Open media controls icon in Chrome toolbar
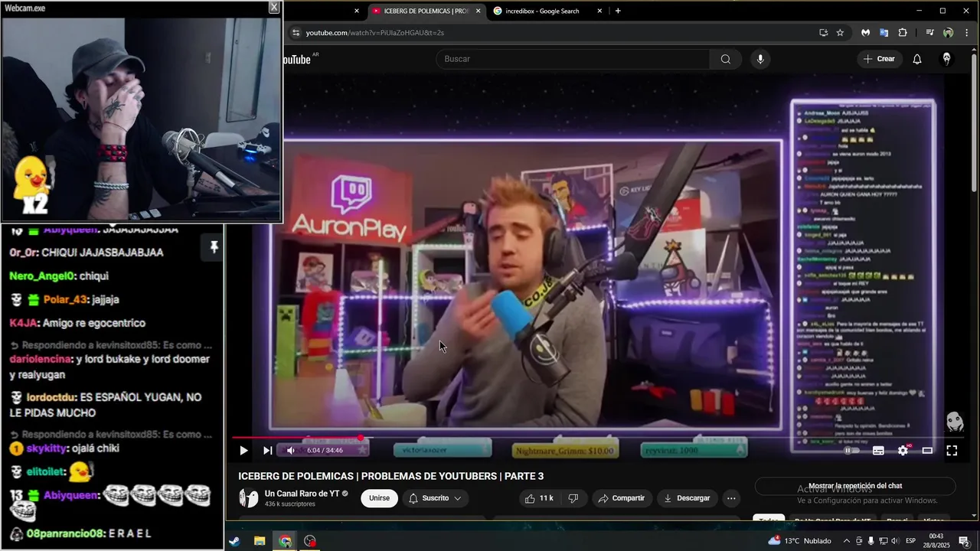The image size is (980, 551). (x=929, y=33)
